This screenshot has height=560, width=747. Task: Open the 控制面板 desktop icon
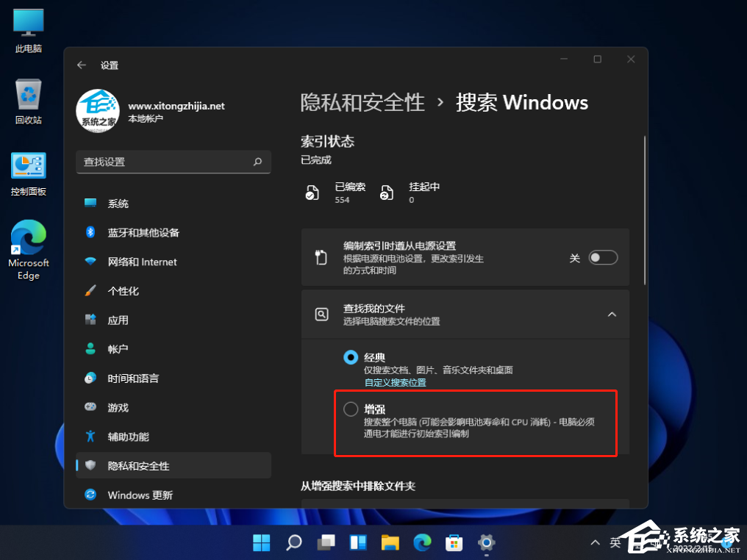pos(29,174)
